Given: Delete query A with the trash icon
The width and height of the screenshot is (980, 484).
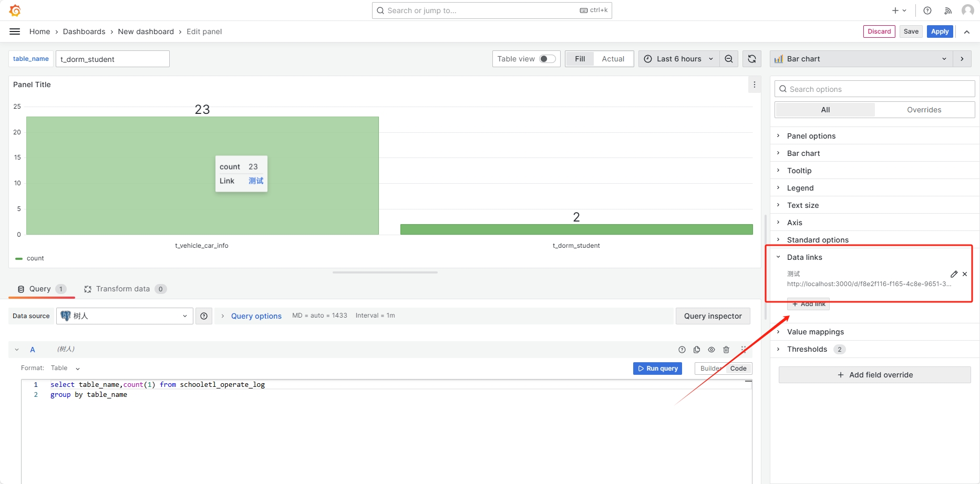Looking at the screenshot, I should coord(726,350).
